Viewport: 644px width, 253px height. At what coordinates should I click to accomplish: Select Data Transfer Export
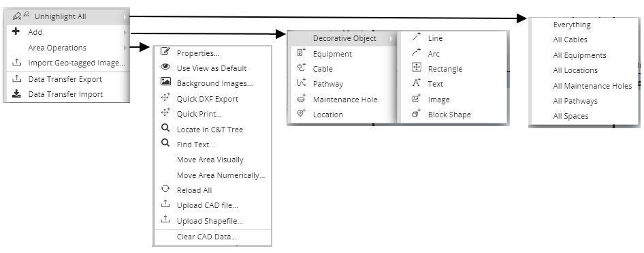tap(67, 79)
